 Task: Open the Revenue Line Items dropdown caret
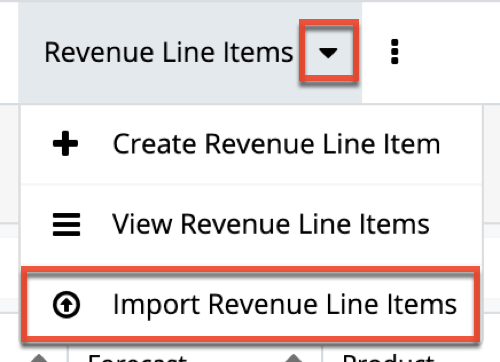tap(328, 53)
